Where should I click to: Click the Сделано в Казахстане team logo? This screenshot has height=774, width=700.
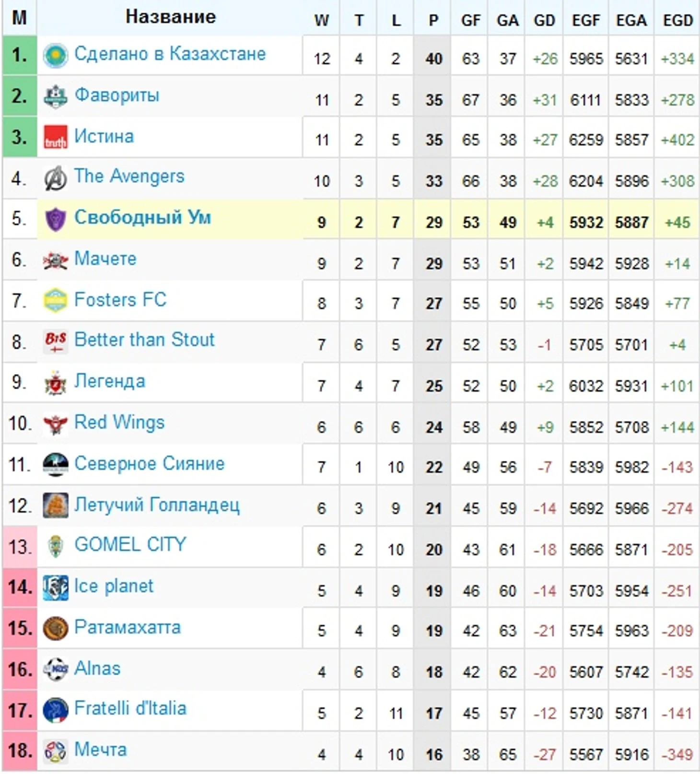(55, 56)
